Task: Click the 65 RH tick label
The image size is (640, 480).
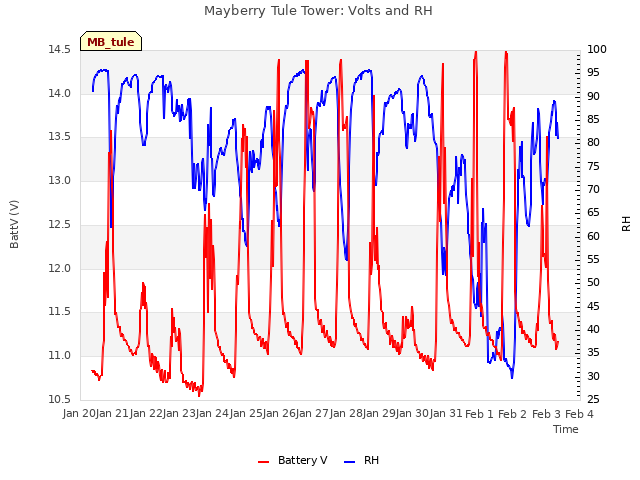Action: 593,213
